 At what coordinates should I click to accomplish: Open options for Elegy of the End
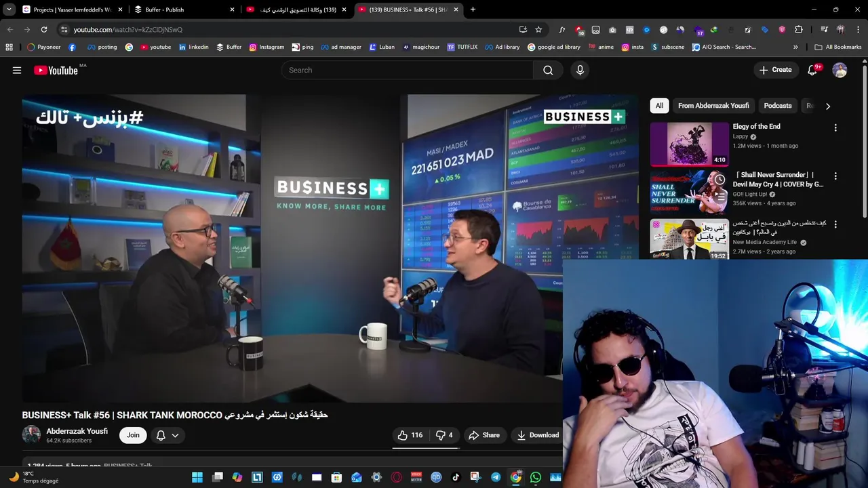pyautogui.click(x=835, y=127)
